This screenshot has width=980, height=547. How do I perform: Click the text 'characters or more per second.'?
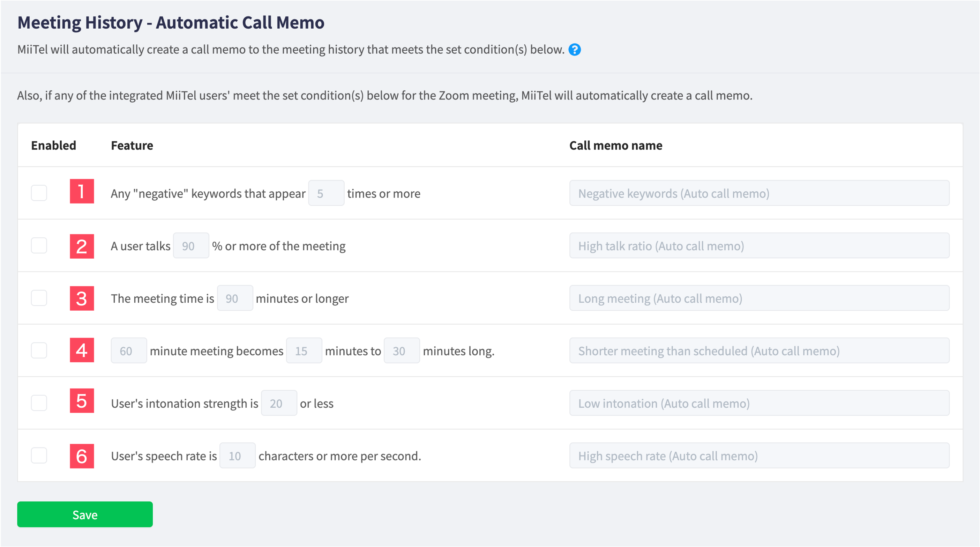pyautogui.click(x=340, y=456)
